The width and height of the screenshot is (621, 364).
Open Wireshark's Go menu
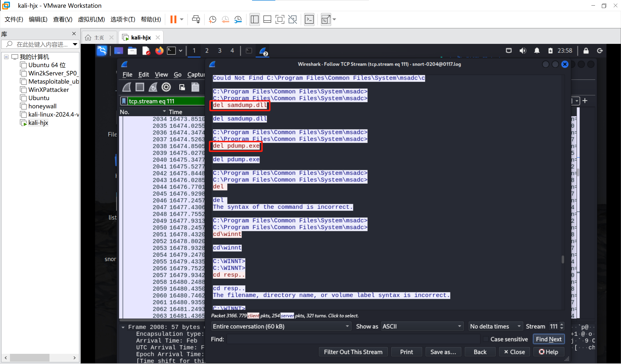pyautogui.click(x=177, y=74)
